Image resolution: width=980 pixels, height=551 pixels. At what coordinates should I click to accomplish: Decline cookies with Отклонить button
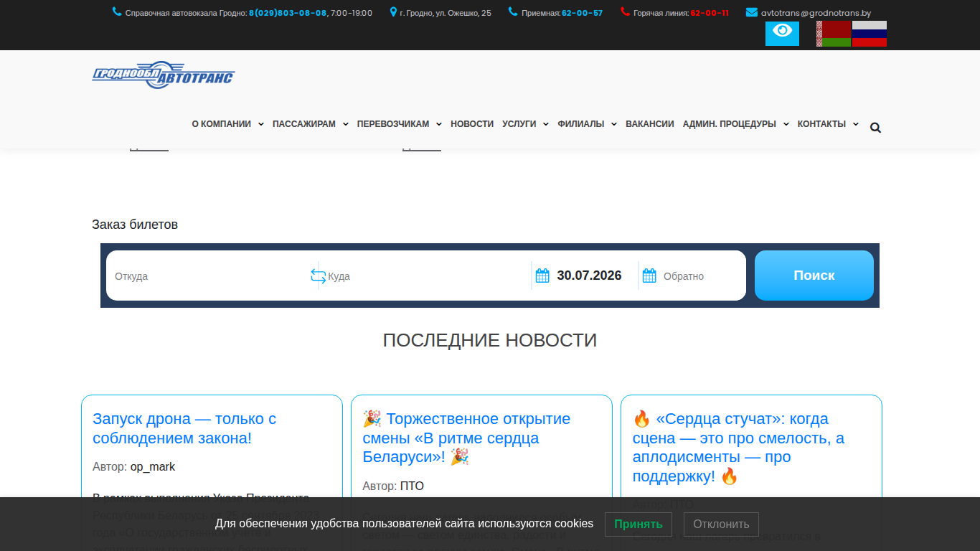pyautogui.click(x=721, y=524)
